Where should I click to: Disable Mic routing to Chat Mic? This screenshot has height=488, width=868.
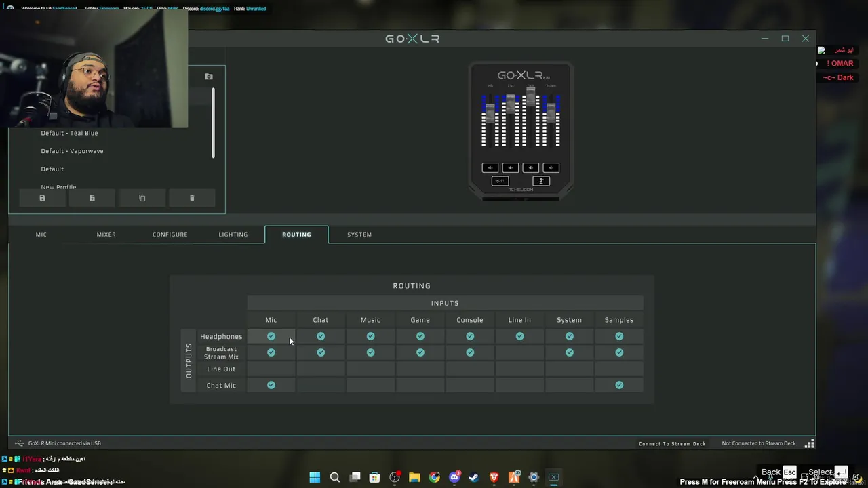[271, 385]
